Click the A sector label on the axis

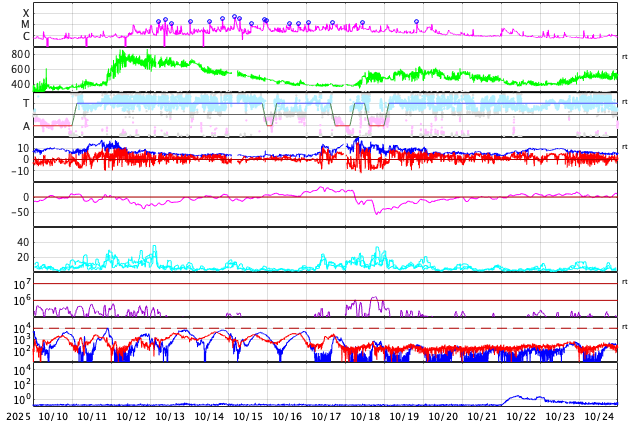[26, 126]
